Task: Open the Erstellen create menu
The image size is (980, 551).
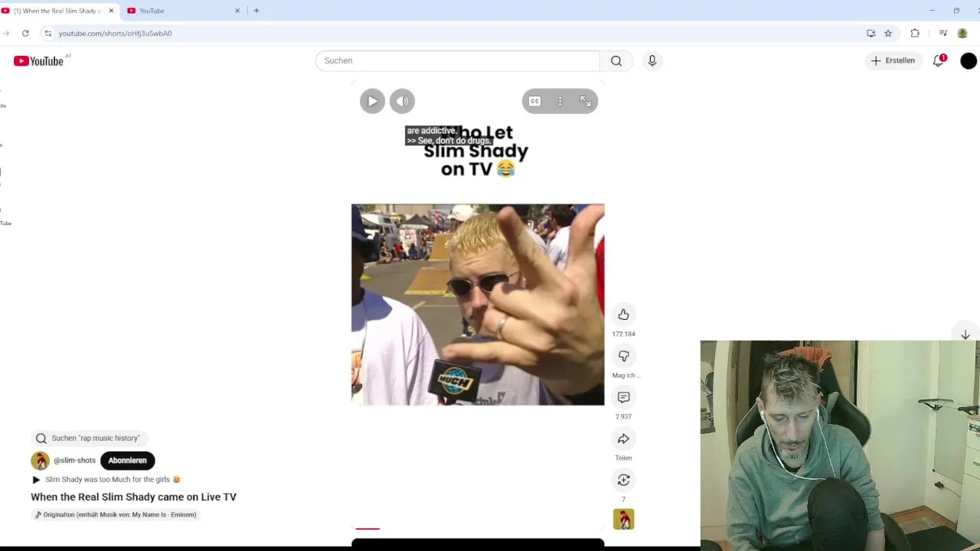Action: coord(893,60)
